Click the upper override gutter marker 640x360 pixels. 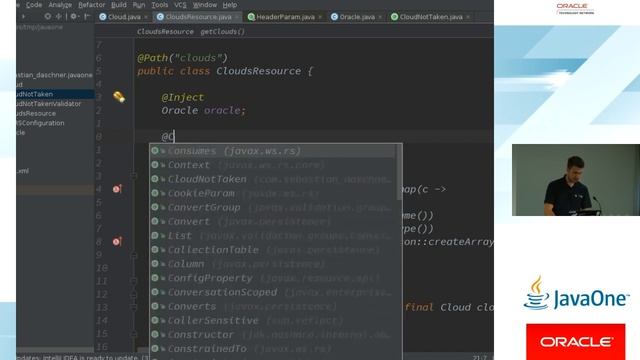coord(117,189)
